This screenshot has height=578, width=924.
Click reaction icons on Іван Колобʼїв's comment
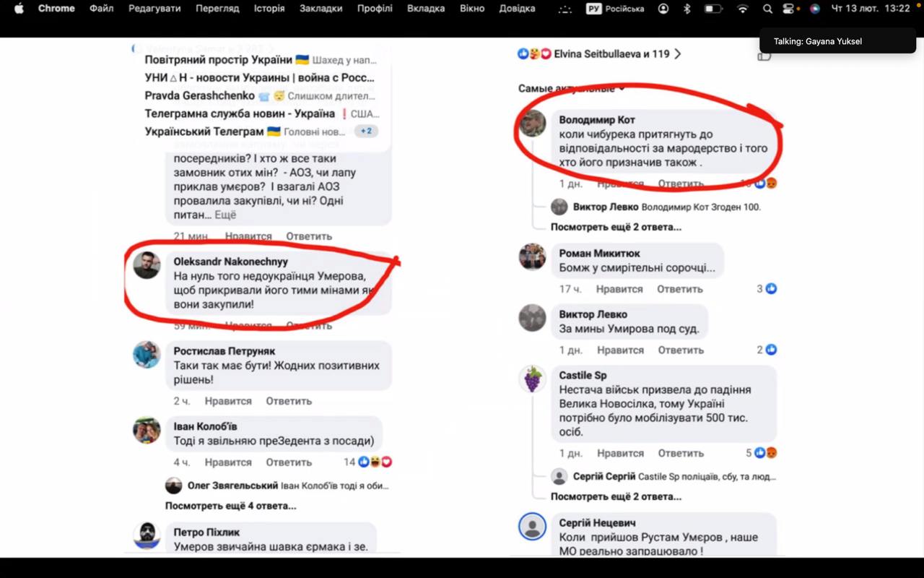(375, 462)
